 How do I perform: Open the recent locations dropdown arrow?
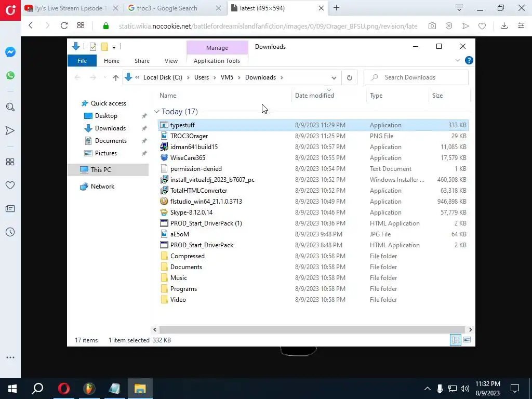[x=105, y=78]
